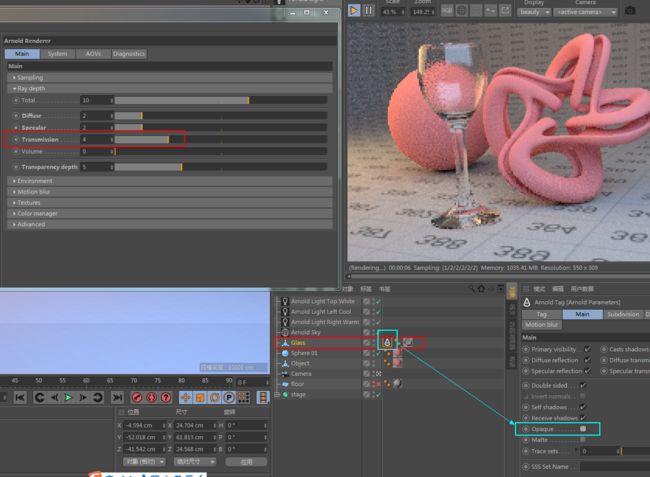Select Arnold Light Top White object

(323, 301)
